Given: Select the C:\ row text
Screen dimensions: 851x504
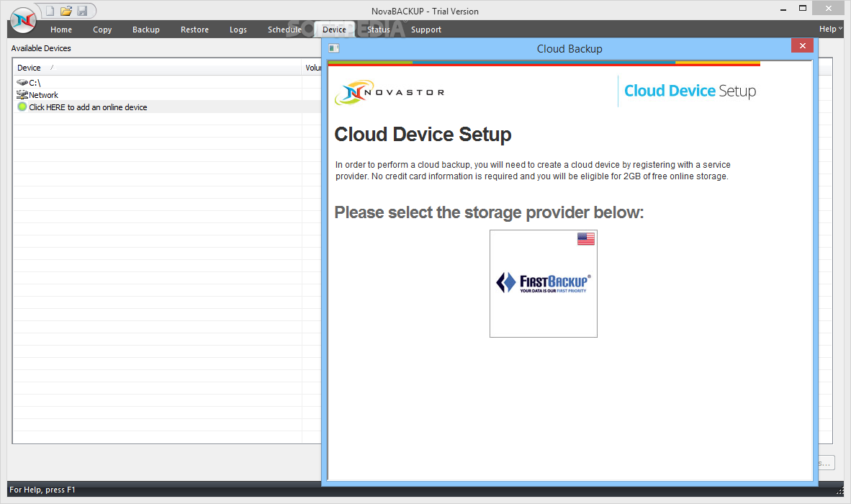Looking at the screenshot, I should tap(35, 83).
